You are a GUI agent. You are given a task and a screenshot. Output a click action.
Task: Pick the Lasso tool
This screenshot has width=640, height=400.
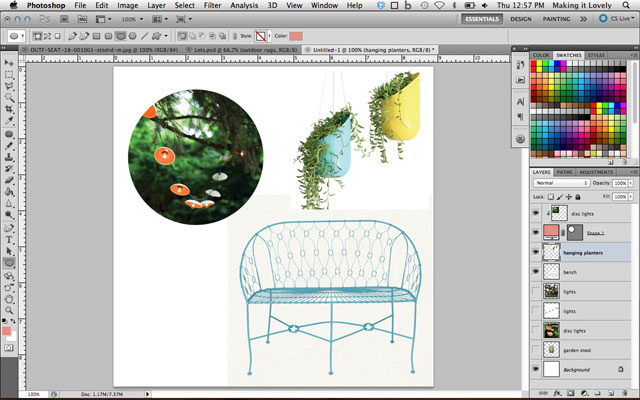point(9,88)
